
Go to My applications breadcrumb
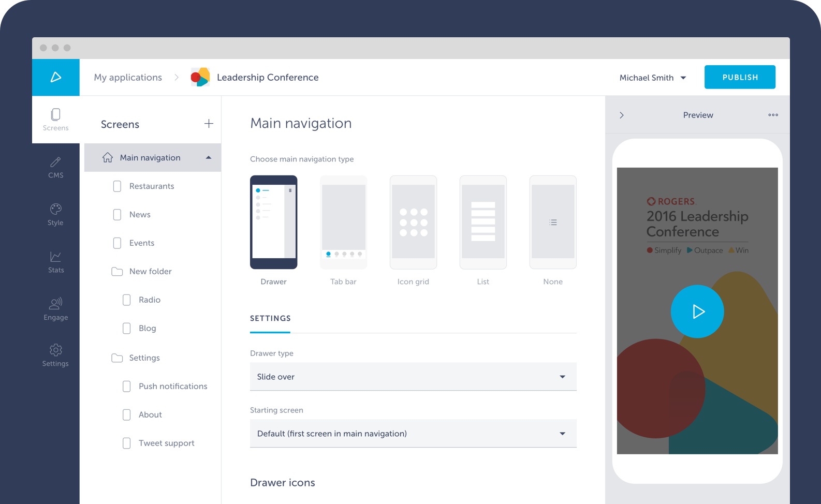click(x=128, y=77)
